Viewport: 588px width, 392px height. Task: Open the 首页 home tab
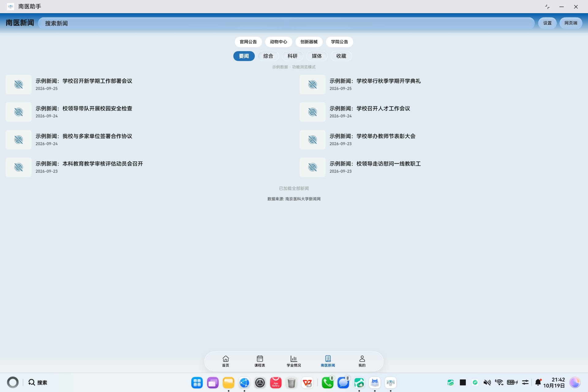[x=226, y=361]
